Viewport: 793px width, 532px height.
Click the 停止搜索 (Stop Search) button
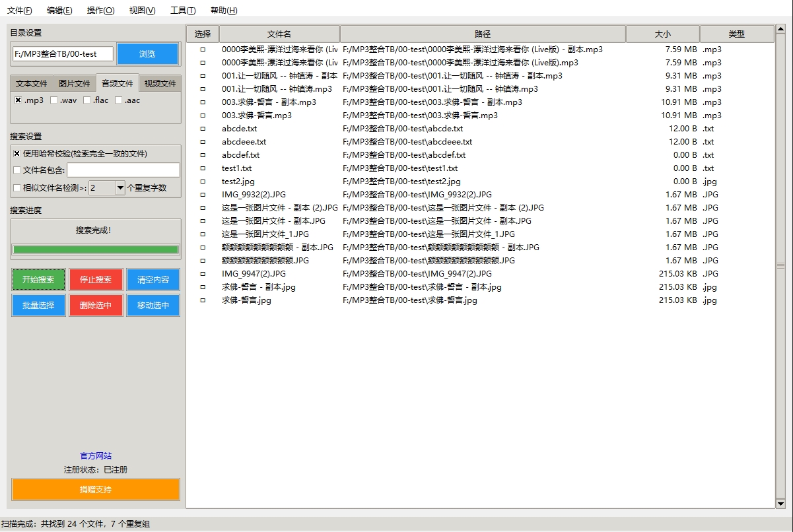[x=95, y=279]
